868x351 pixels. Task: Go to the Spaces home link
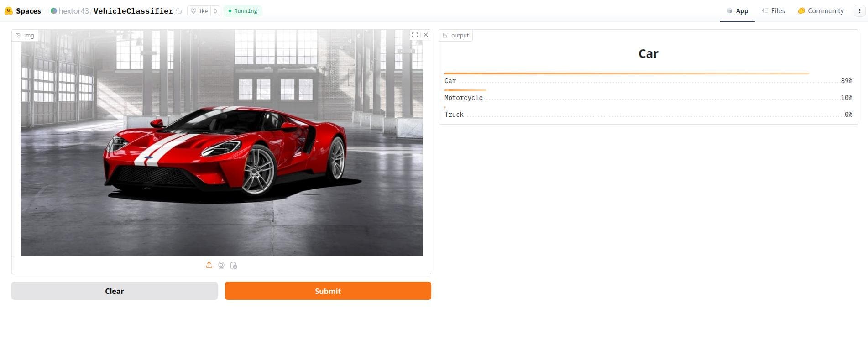click(x=28, y=11)
